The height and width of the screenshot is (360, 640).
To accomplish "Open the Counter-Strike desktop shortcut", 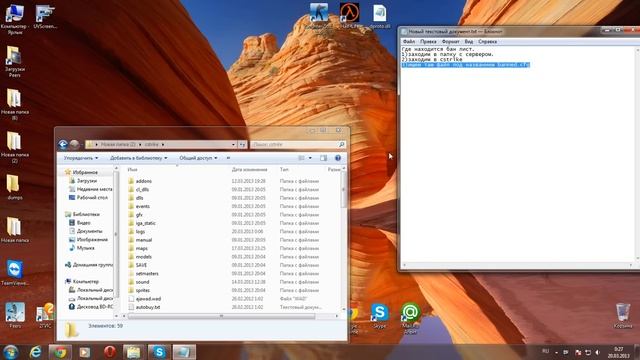I will click(319, 16).
